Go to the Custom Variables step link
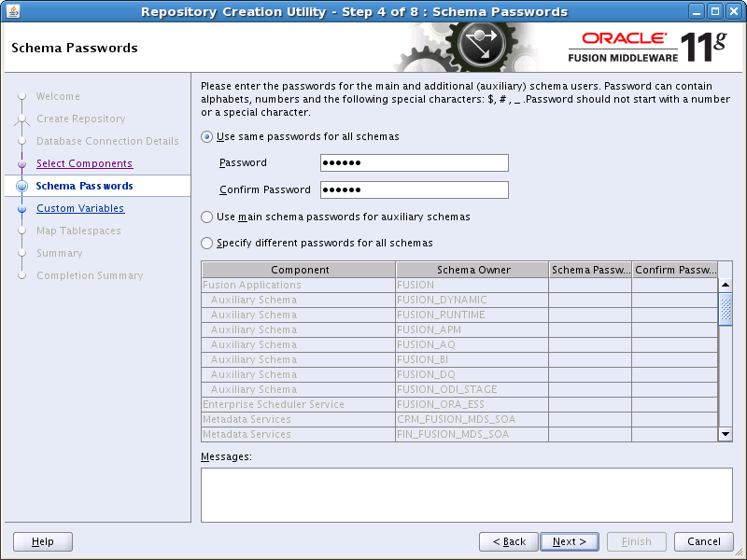 coord(80,208)
